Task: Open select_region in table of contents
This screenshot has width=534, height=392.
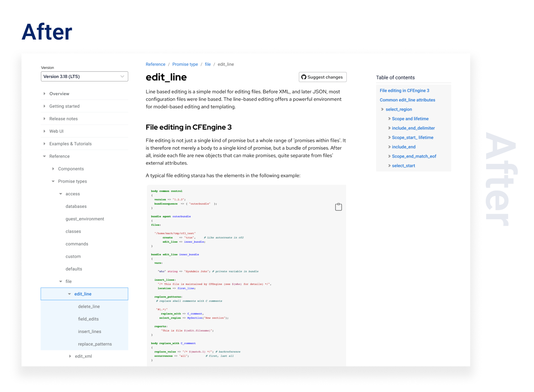Action: pyautogui.click(x=399, y=109)
